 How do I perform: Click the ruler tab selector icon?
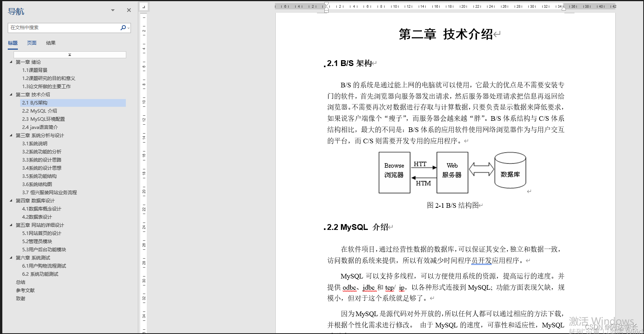144,7
